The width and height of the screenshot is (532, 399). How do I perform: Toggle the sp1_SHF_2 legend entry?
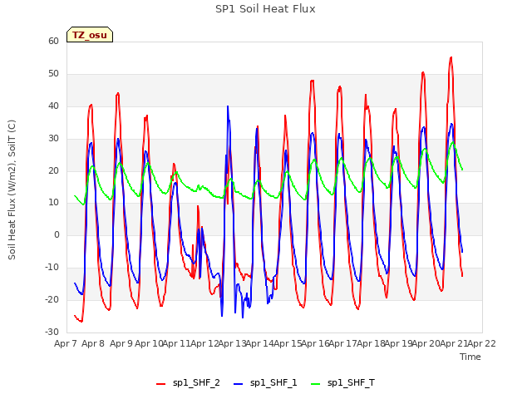188,383
